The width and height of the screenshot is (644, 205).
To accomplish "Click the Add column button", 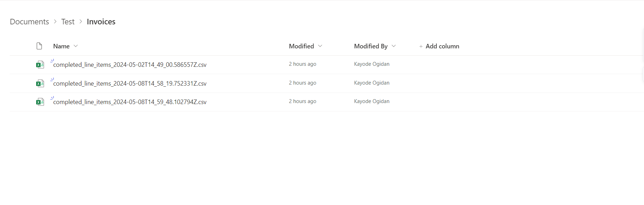I will pos(439,46).
